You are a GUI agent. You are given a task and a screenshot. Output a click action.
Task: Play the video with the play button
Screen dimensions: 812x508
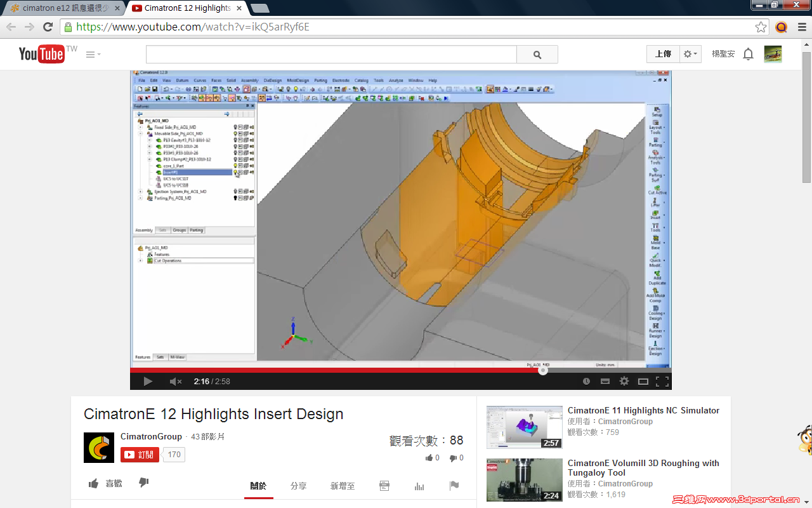[148, 381]
